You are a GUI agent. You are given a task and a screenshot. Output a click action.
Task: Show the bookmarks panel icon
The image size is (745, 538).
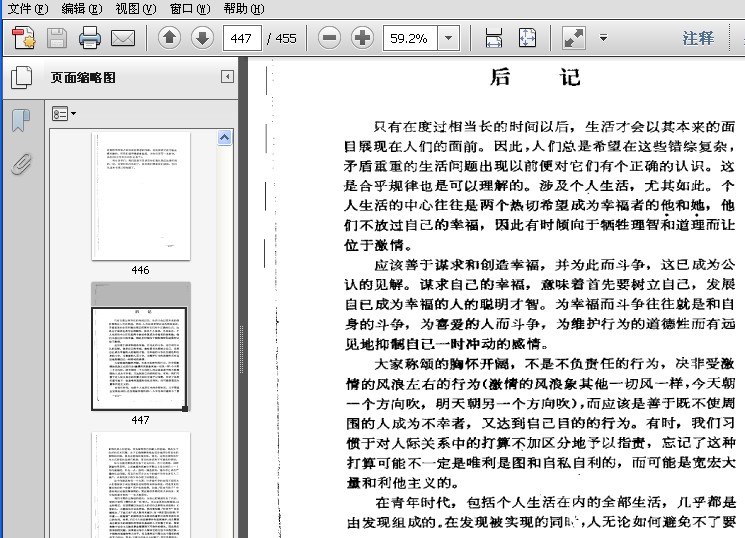click(19, 121)
